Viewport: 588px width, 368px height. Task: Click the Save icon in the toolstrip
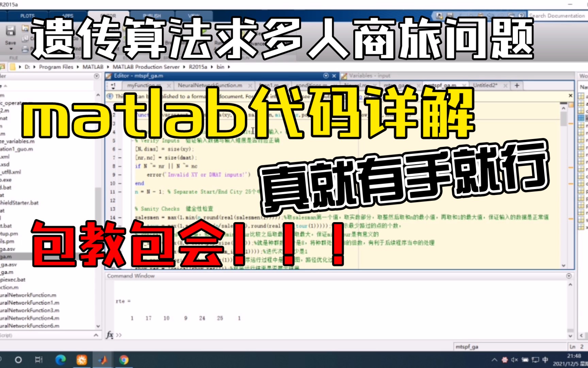tap(11, 31)
